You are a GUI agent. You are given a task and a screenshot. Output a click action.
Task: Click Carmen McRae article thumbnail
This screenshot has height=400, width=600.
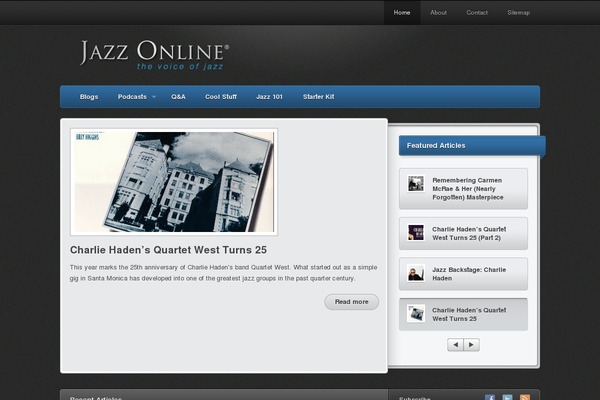coord(416,184)
